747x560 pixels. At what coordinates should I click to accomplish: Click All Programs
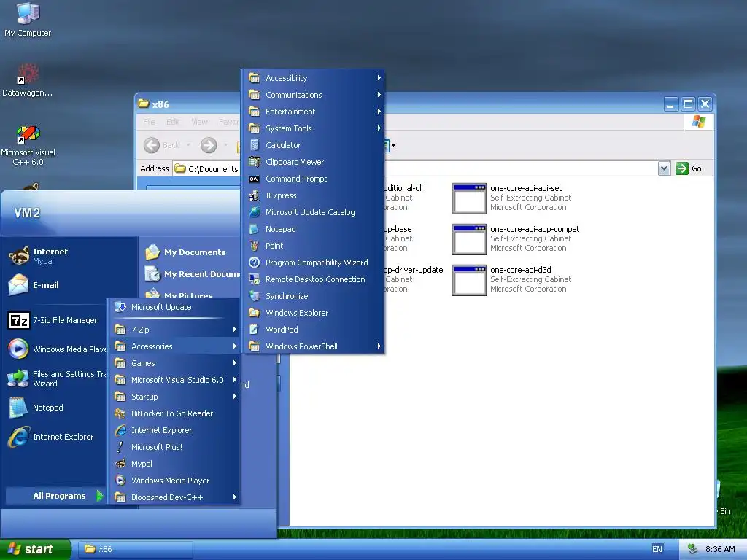point(55,496)
